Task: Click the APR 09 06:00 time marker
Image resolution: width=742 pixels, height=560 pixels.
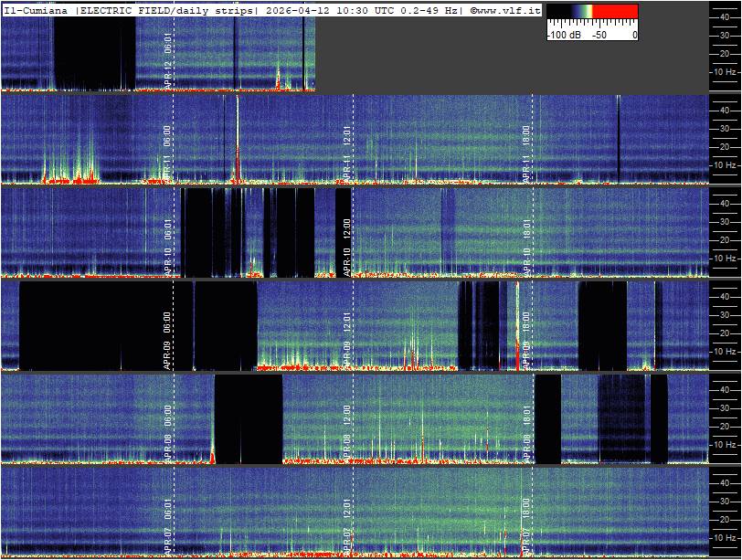Action: pyautogui.click(x=168, y=340)
